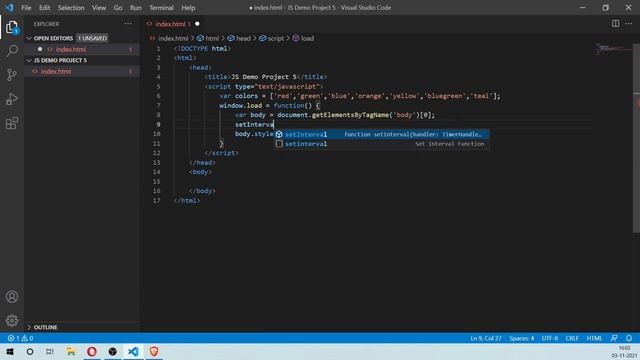Image resolution: width=640 pixels, height=360 pixels.
Task: Open editor More Actions ellipsis
Action: 629,24
